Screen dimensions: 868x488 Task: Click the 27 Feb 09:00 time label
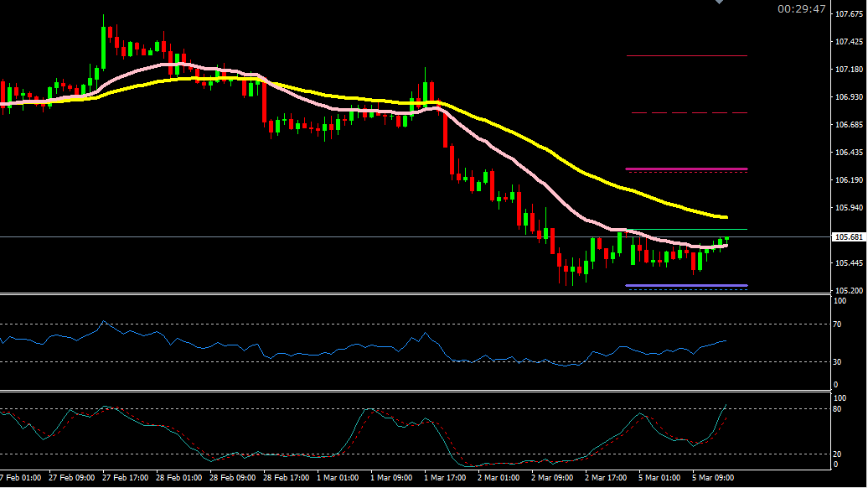click(71, 477)
